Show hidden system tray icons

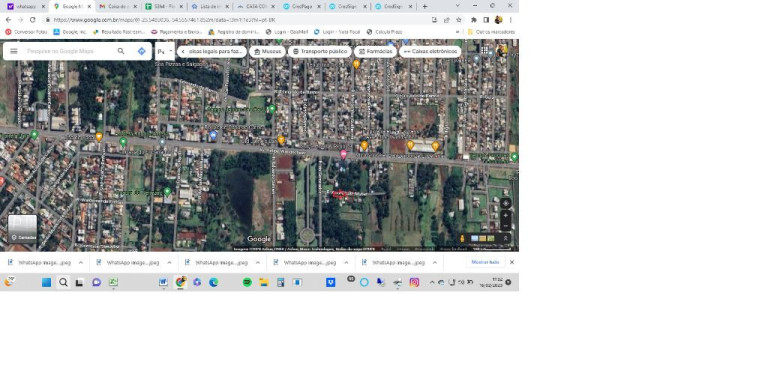click(432, 282)
